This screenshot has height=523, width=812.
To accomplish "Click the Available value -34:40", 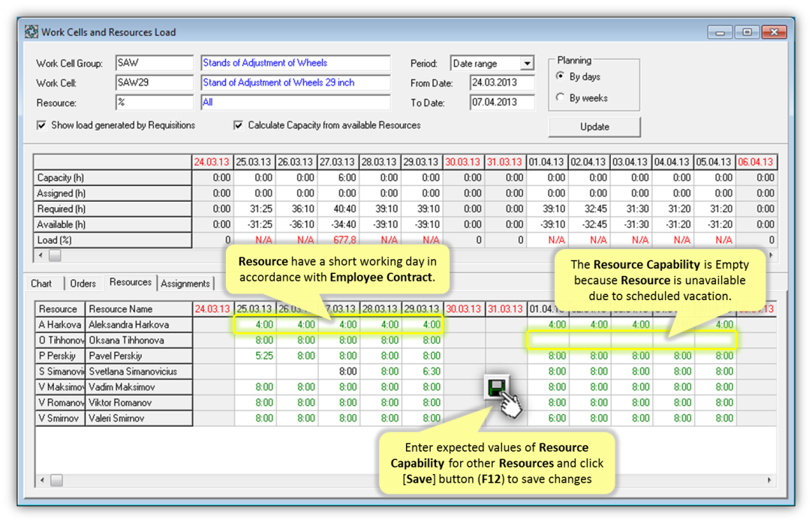I will [338, 224].
